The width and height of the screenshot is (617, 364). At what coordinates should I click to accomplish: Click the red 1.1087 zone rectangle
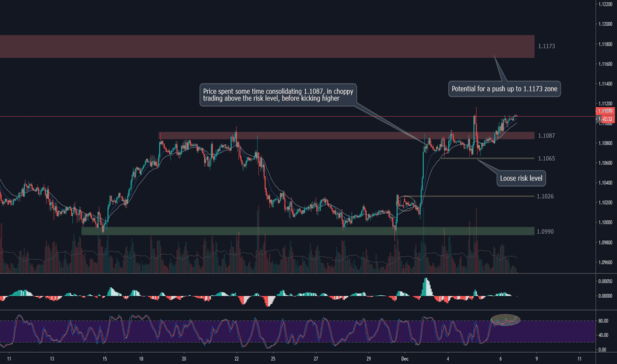click(x=346, y=136)
